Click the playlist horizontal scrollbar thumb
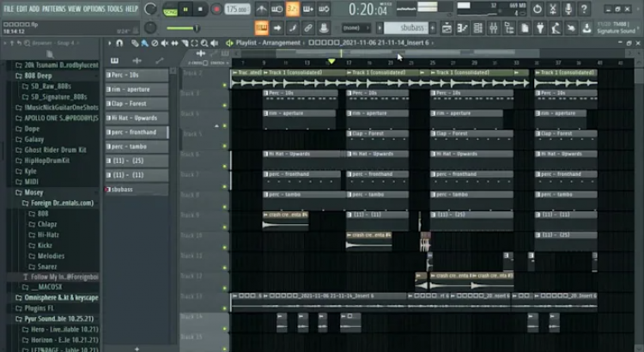 coord(407,52)
